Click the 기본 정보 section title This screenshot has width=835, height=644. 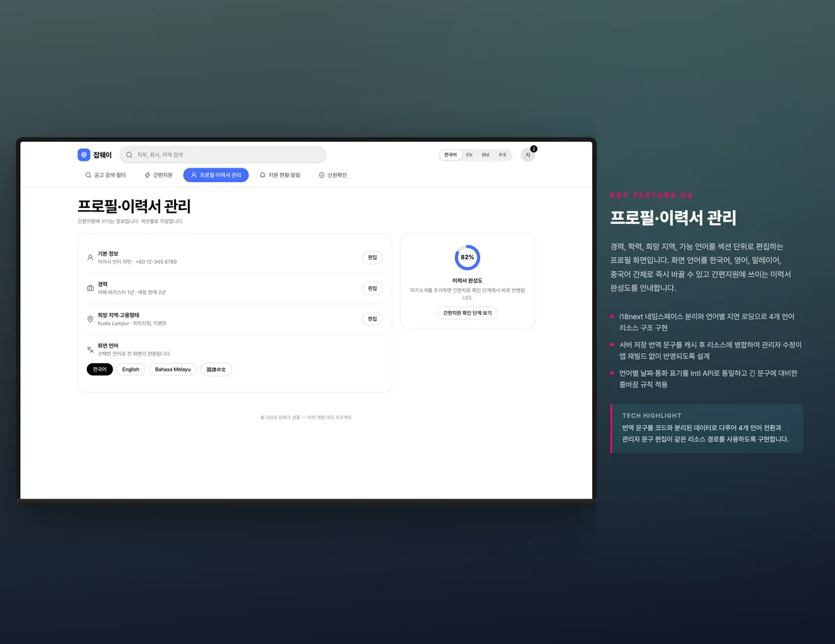point(108,253)
